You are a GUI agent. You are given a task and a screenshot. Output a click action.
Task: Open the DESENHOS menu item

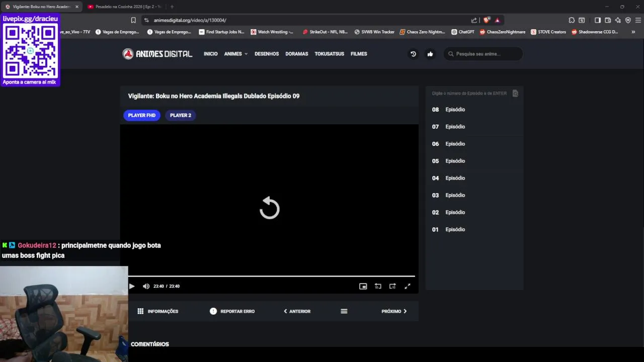[x=267, y=54]
